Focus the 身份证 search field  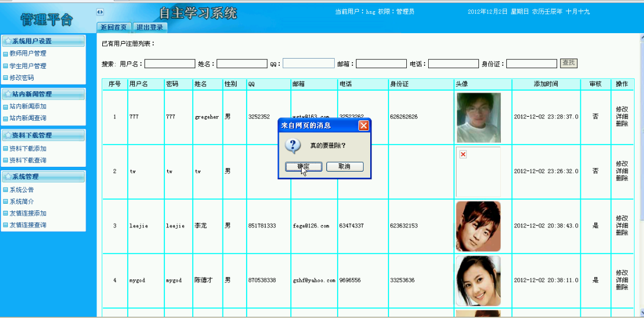(x=532, y=64)
